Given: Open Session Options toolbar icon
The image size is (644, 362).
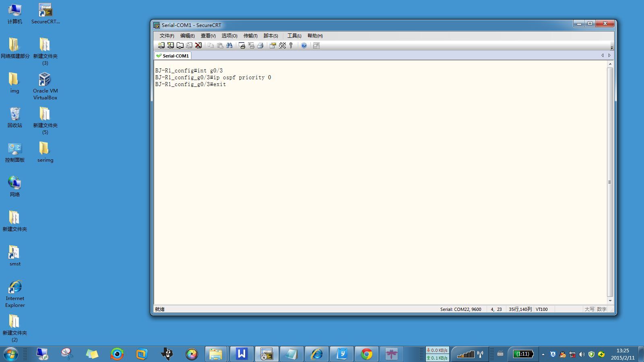Looking at the screenshot, I should pyautogui.click(x=273, y=45).
